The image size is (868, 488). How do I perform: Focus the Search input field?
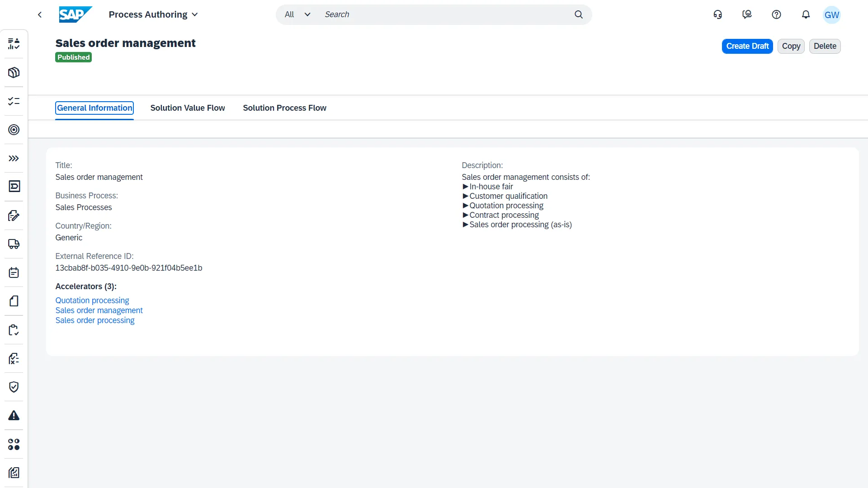point(445,14)
